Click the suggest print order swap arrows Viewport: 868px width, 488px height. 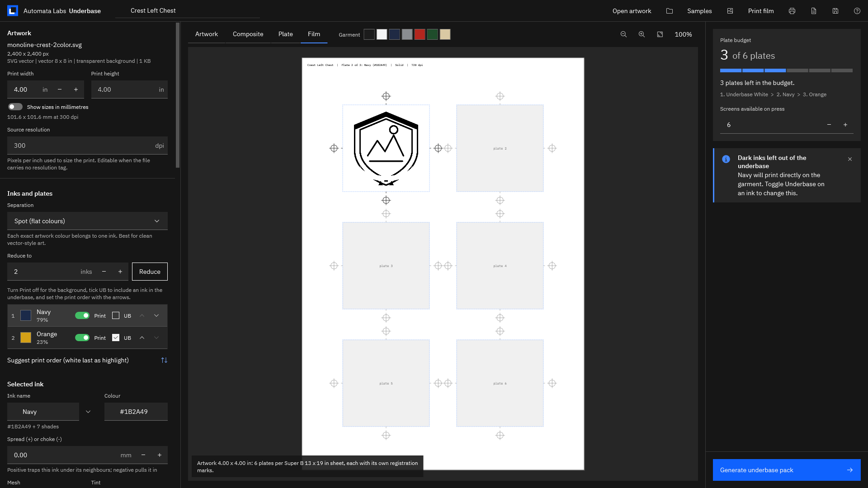(x=164, y=360)
